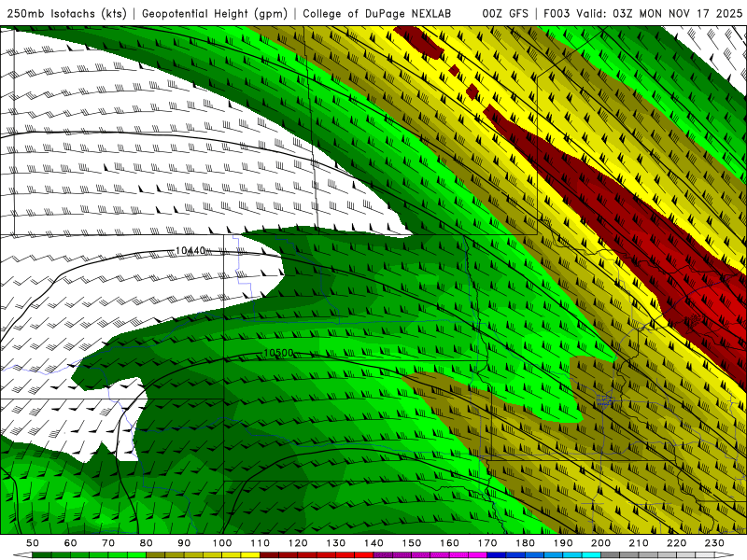Screen dimensions: 747x560
Task: Click the 50 label on color scale
Action: coord(33,543)
